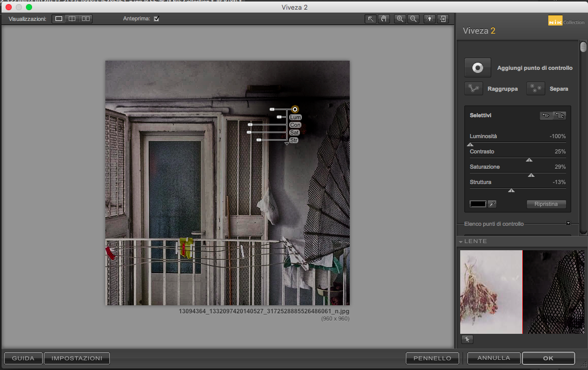
Task: Expand control point sliders triangle on image
Action: coord(287,145)
